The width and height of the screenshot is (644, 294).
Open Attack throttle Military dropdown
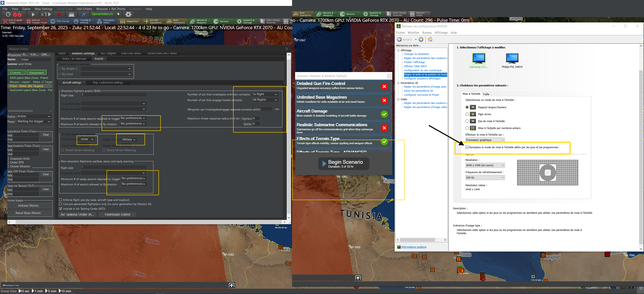[129, 139]
